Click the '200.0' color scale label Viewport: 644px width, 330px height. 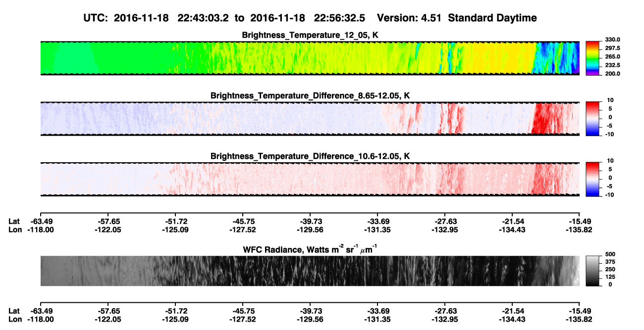612,73
